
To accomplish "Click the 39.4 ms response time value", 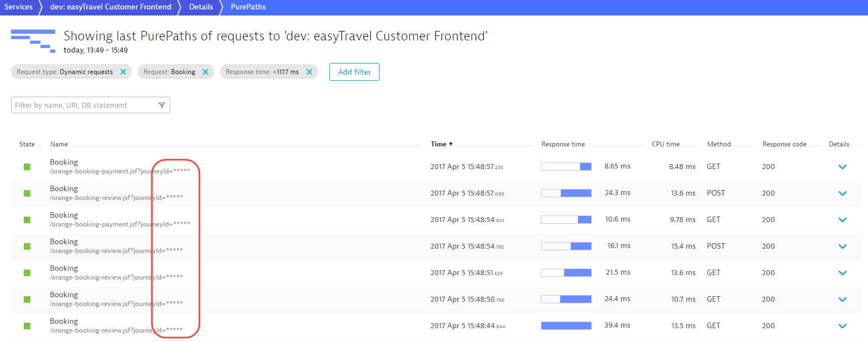I will pyautogui.click(x=617, y=325).
